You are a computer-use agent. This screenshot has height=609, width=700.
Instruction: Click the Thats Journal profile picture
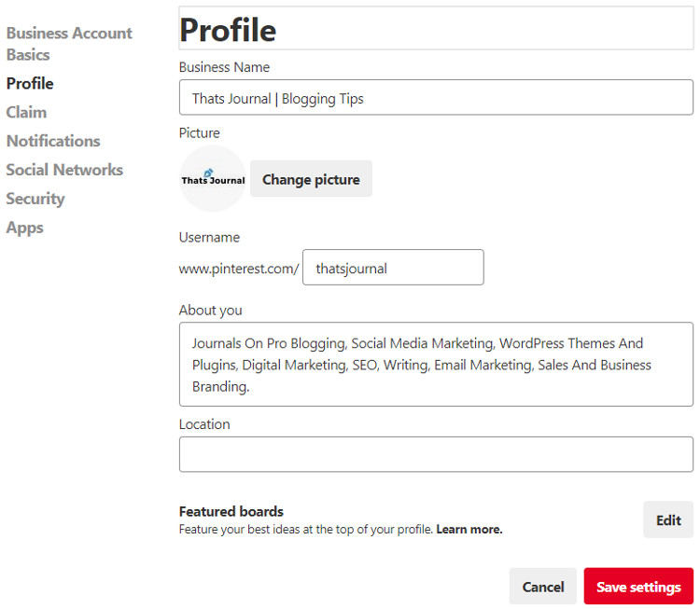coord(213,179)
